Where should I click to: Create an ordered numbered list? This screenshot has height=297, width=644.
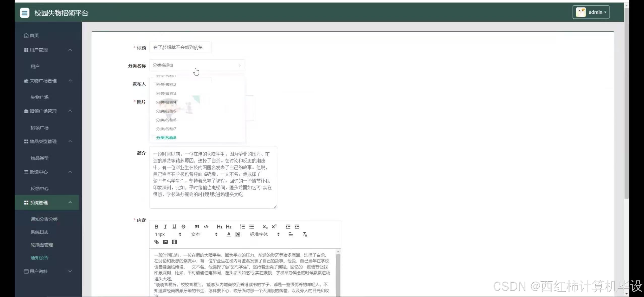(242, 226)
